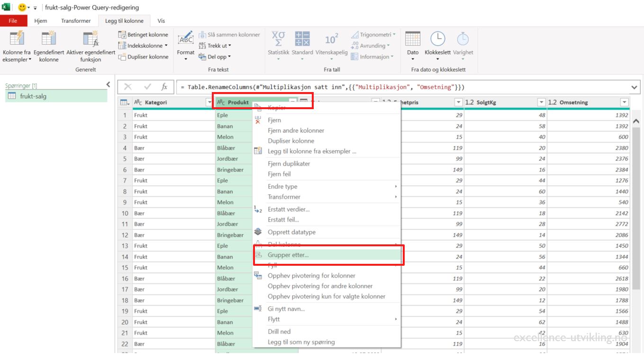The image size is (644, 354).
Task: Click Slå sammen kolonner
Action: tap(229, 35)
